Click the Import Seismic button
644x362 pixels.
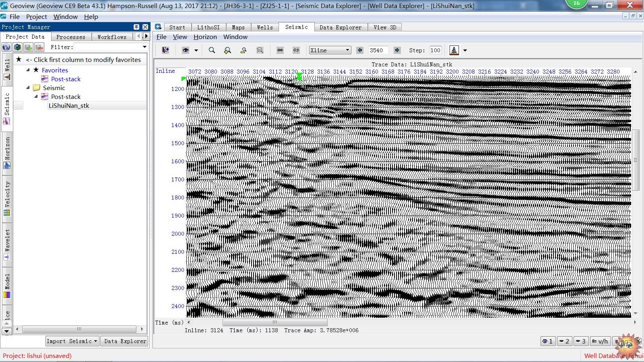point(72,341)
